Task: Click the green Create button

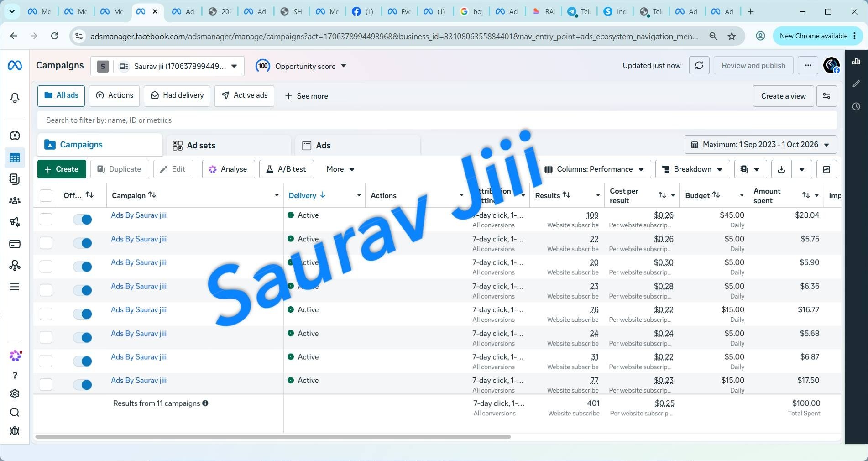Action: pyautogui.click(x=62, y=169)
